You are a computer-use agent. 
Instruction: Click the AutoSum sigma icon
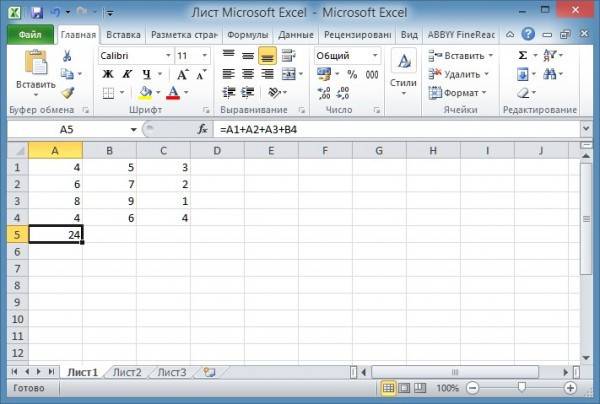pyautogui.click(x=523, y=56)
